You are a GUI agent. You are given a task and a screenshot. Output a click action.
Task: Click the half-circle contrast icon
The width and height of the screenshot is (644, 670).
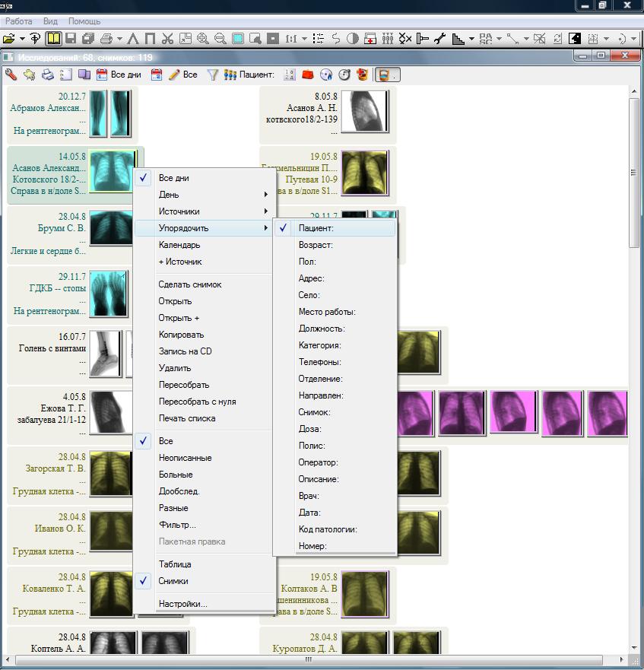tap(352, 38)
